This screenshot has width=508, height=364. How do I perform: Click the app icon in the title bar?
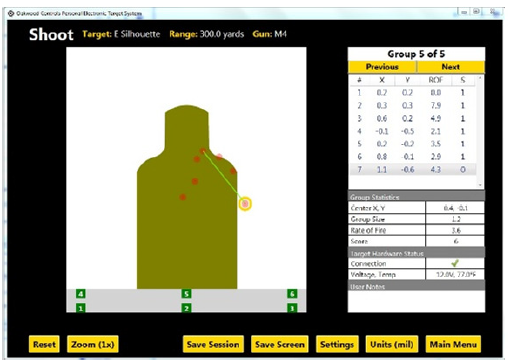point(11,13)
